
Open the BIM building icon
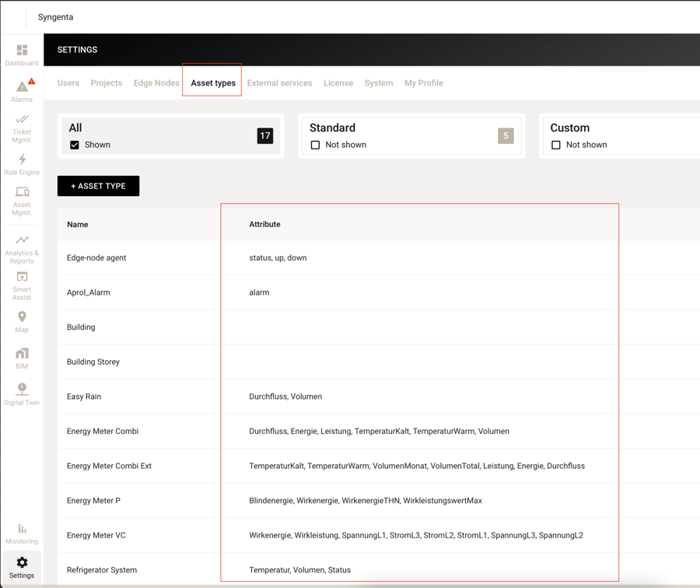tap(22, 354)
